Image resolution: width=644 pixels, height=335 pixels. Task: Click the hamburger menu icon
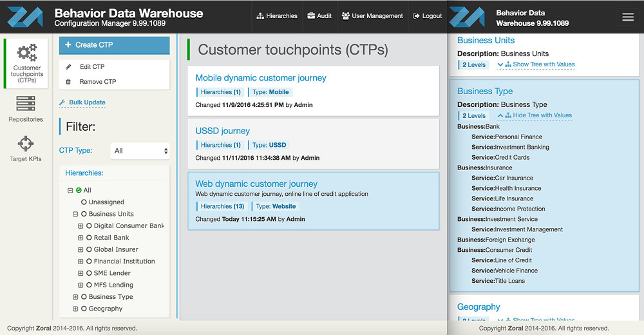click(x=628, y=17)
